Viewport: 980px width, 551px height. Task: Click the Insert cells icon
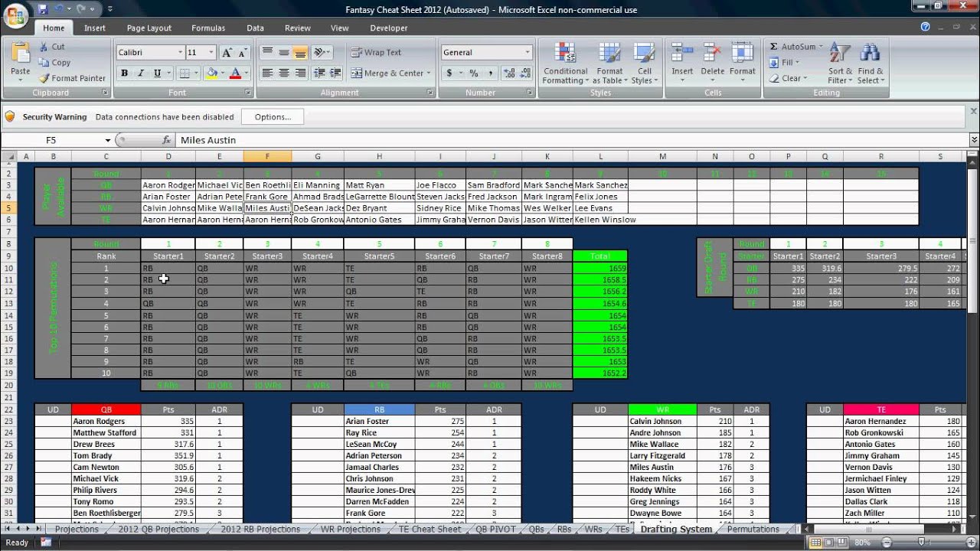click(682, 54)
